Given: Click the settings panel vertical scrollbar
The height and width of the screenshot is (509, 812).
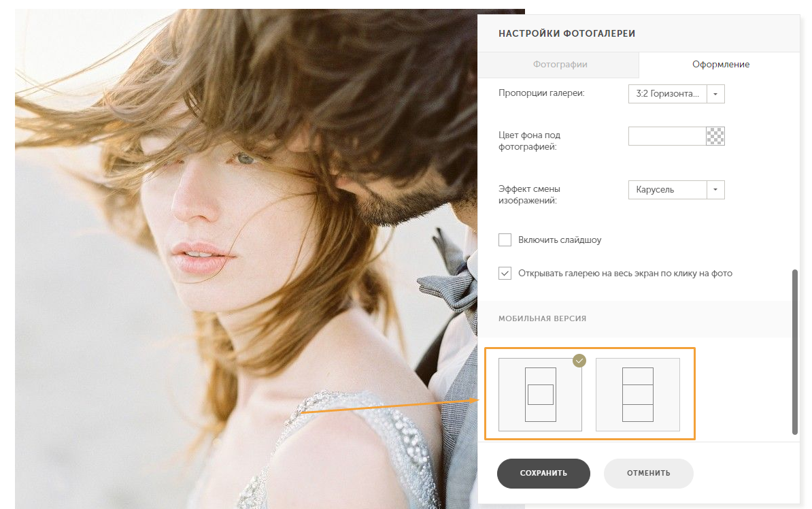Looking at the screenshot, I should click(x=795, y=351).
